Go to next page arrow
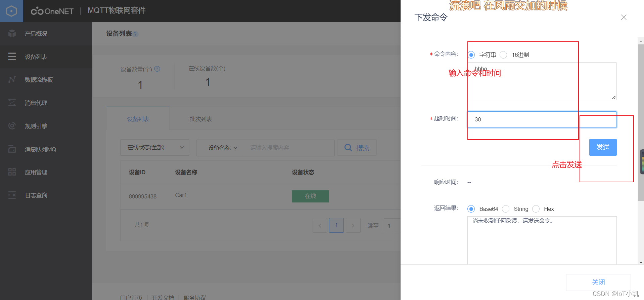 pos(353,225)
